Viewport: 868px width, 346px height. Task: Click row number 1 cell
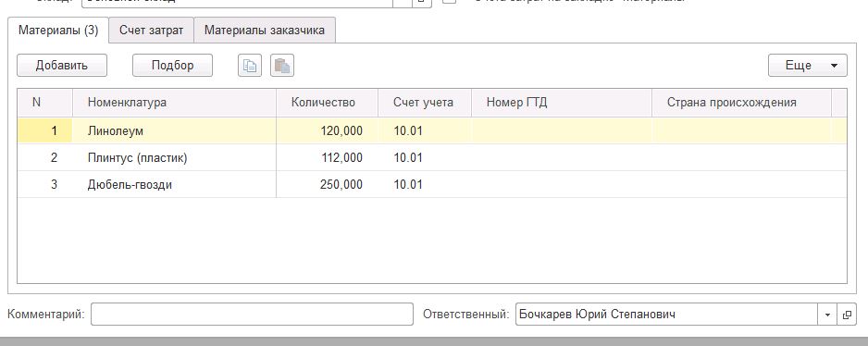coord(44,131)
